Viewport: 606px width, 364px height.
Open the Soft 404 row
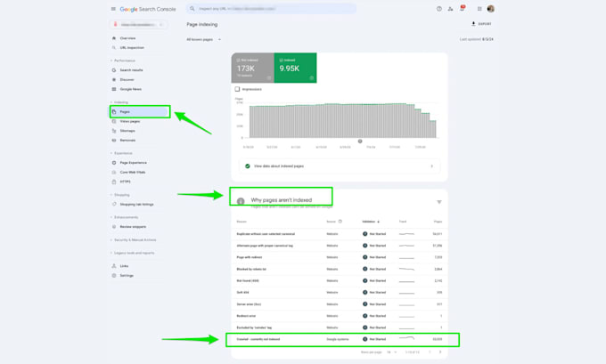[340, 293]
